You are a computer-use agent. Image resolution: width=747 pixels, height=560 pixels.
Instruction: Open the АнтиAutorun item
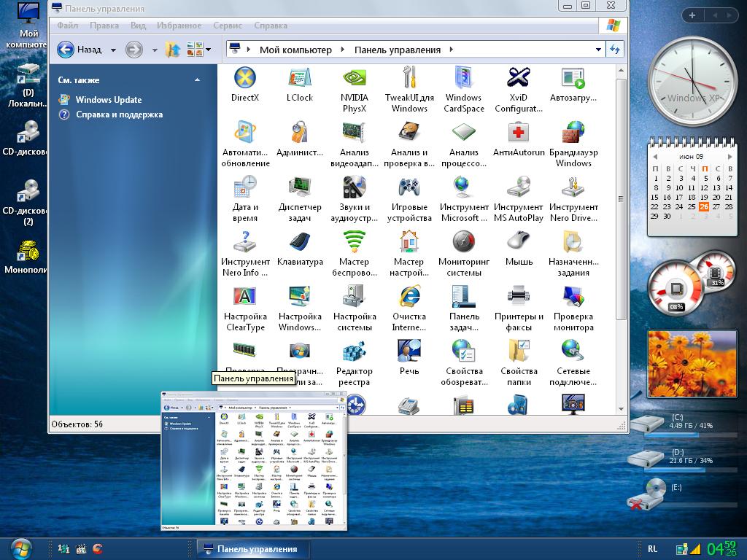click(x=519, y=139)
